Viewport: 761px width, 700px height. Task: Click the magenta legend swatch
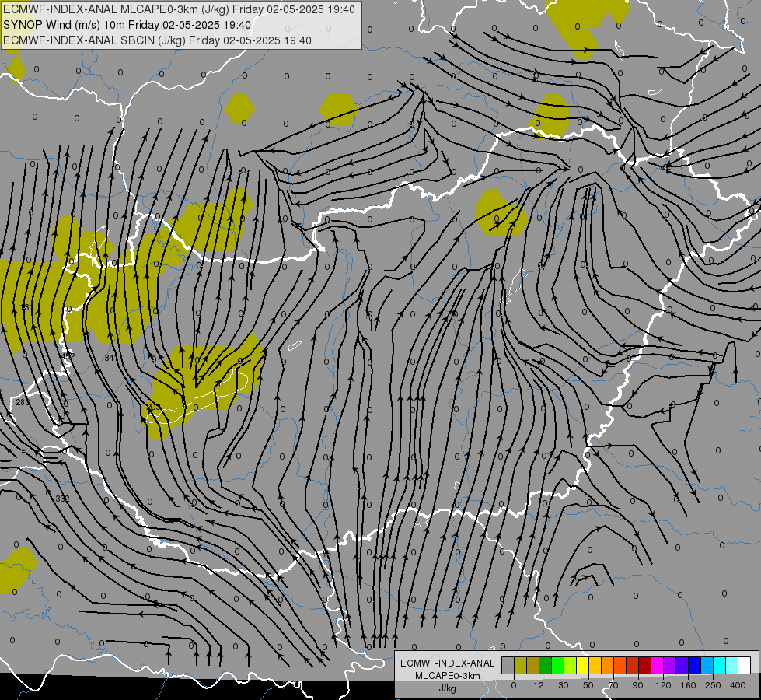tap(658, 665)
